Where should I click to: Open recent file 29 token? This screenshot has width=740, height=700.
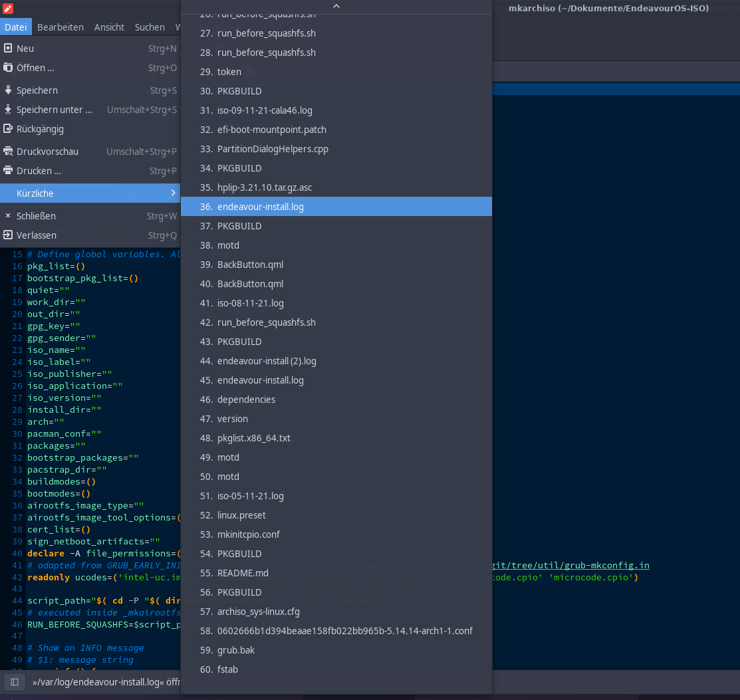click(336, 72)
